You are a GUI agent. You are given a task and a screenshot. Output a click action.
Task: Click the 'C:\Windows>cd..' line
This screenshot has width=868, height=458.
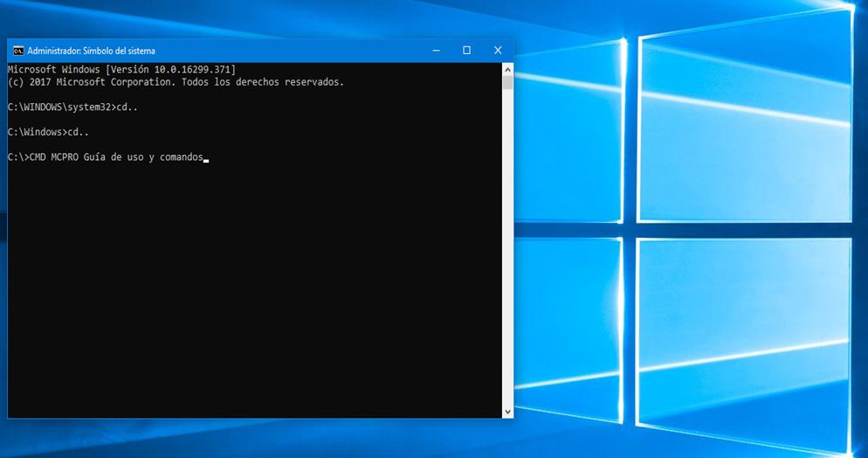[x=49, y=132]
